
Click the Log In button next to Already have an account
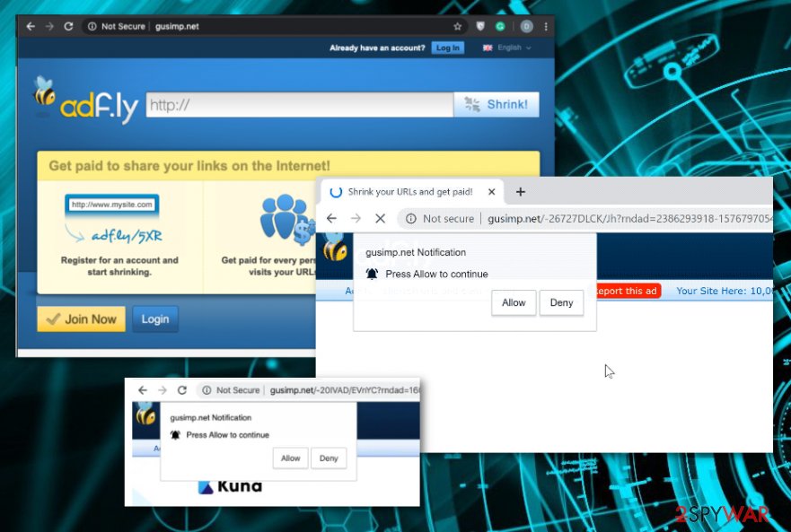(447, 48)
